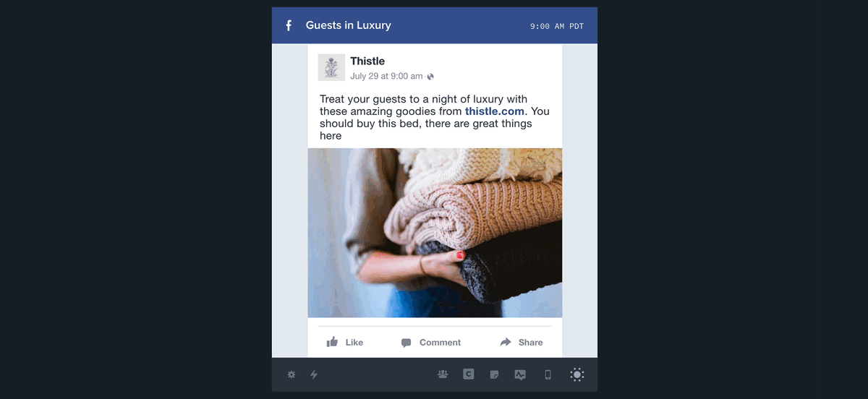Click the knitted blankets post photo
Image resolution: width=868 pixels, height=399 pixels.
click(435, 233)
